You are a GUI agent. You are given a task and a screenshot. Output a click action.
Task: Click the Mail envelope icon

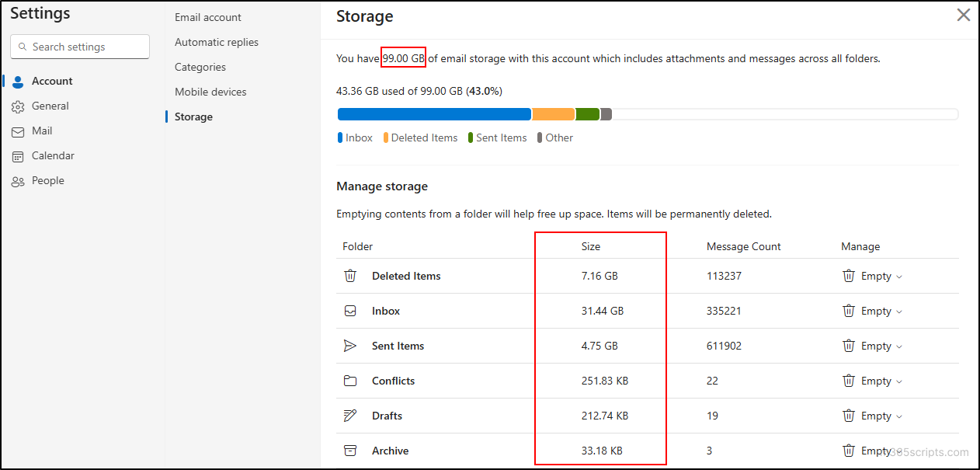pos(18,131)
